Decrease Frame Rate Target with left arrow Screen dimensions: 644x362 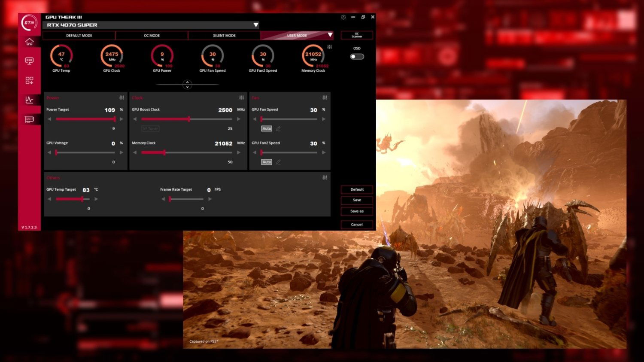(x=163, y=199)
